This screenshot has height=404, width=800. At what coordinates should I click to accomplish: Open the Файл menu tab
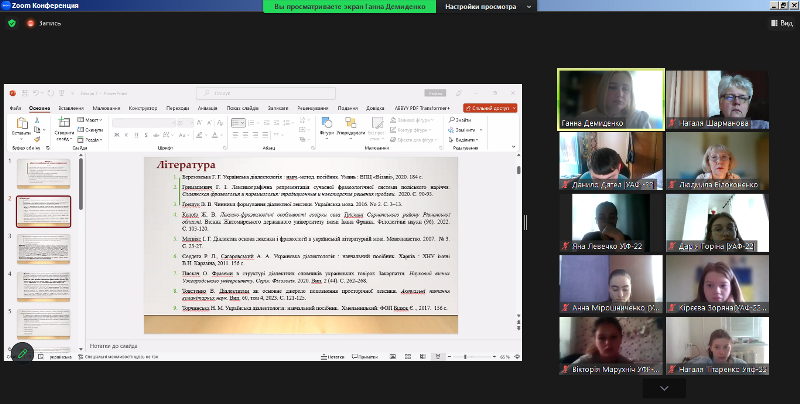15,107
